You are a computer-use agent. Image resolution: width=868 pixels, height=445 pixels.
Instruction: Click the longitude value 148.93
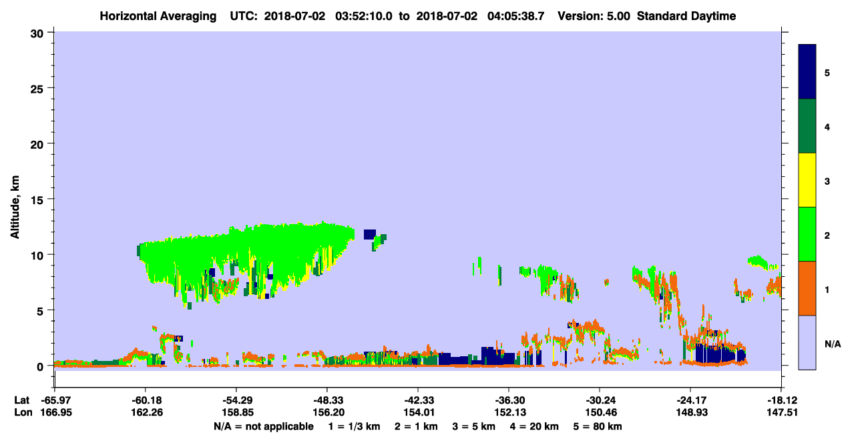tap(690, 413)
